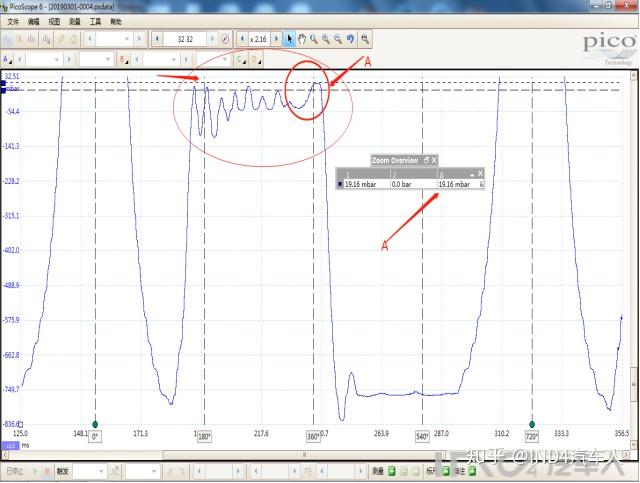Click the zoom to full view icon
This screenshot has width=640, height=483.
pyautogui.click(x=365, y=39)
